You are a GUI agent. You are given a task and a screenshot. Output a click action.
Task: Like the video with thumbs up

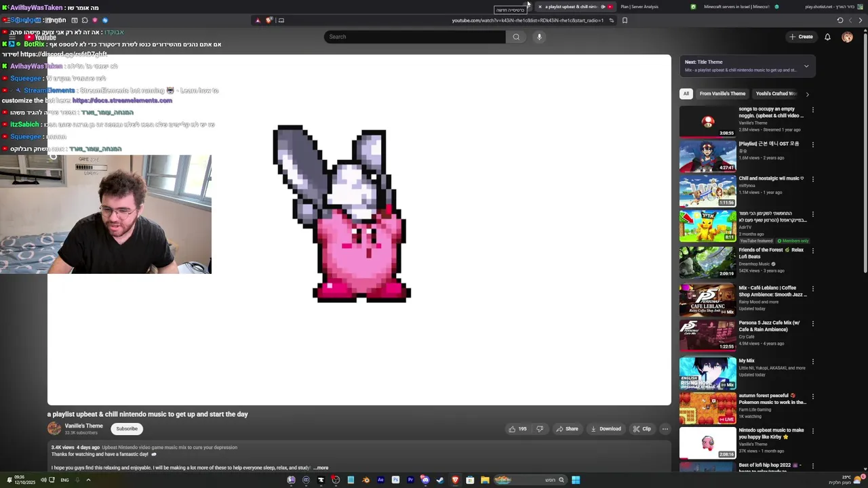(518, 428)
